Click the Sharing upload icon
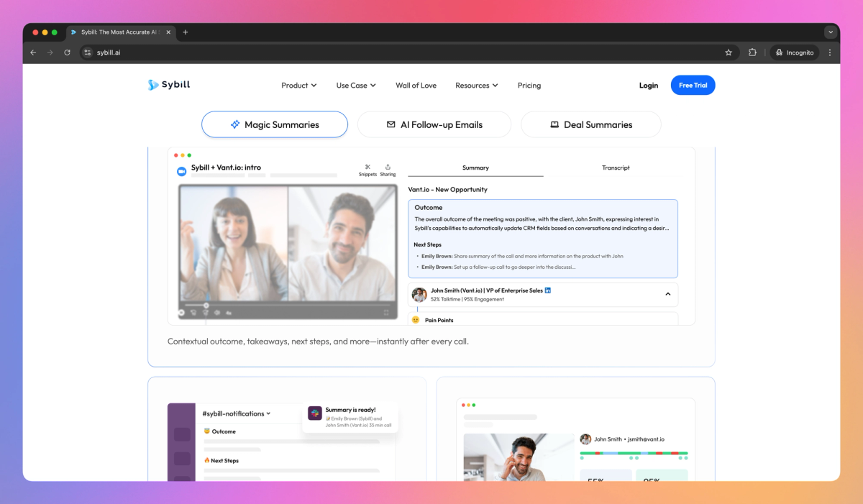 (388, 167)
